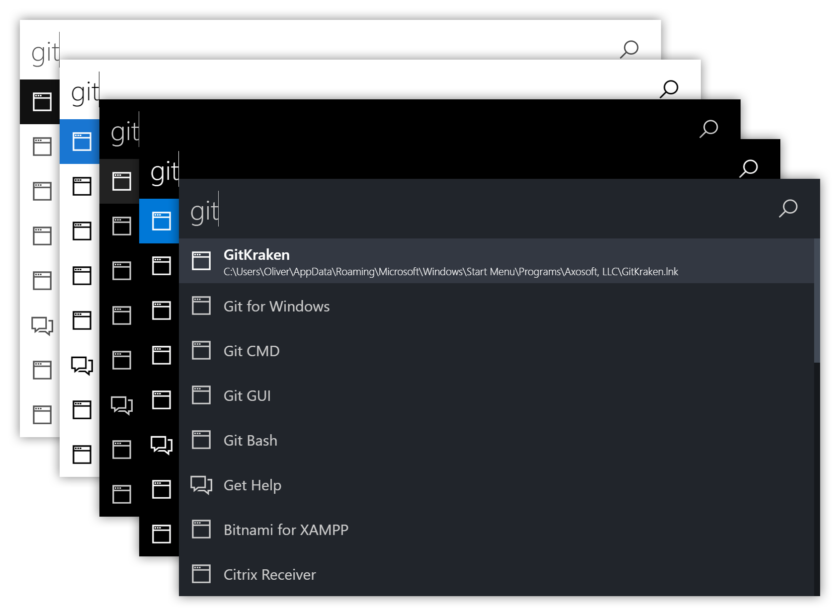Viewport: 840px width, 616px height.
Task: Click the Citrix Receiver result icon
Action: (201, 574)
